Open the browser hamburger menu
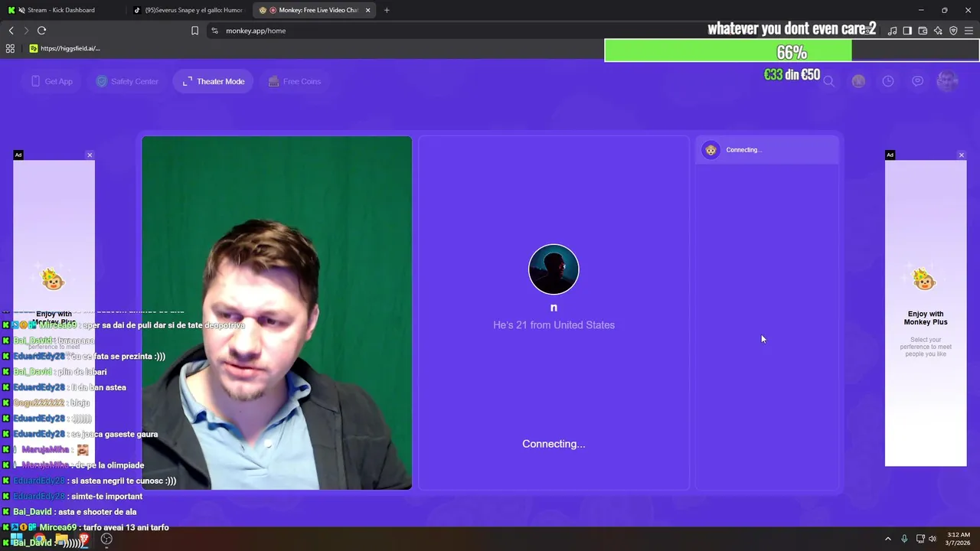The image size is (980, 551). (x=969, y=31)
